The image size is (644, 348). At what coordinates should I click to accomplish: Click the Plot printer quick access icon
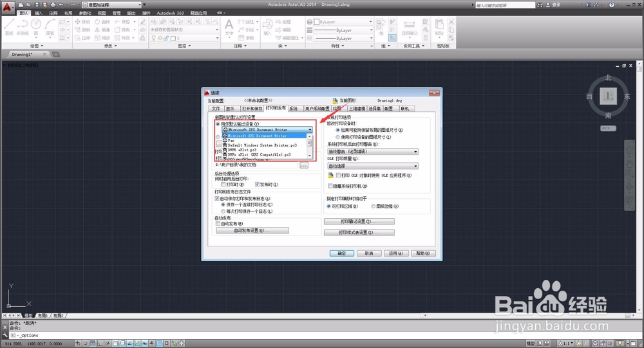click(x=53, y=5)
